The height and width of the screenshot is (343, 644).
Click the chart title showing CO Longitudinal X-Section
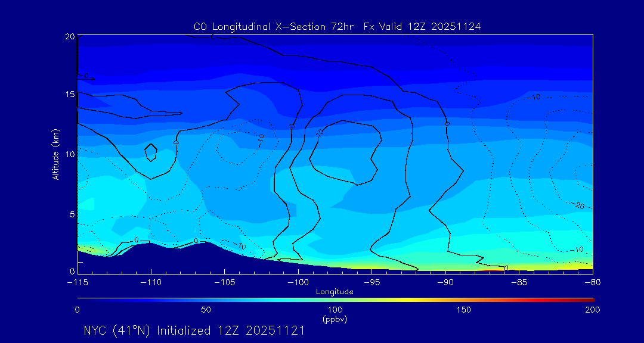337,27
